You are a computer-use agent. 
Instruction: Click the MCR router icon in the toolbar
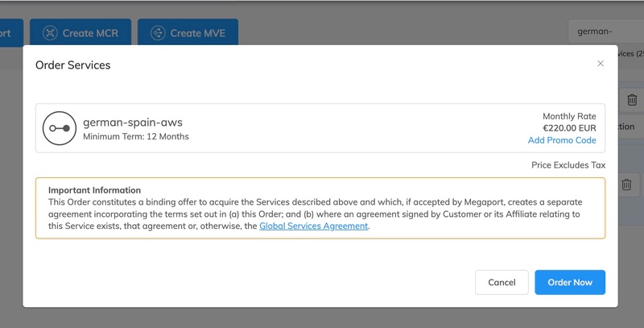(50, 33)
